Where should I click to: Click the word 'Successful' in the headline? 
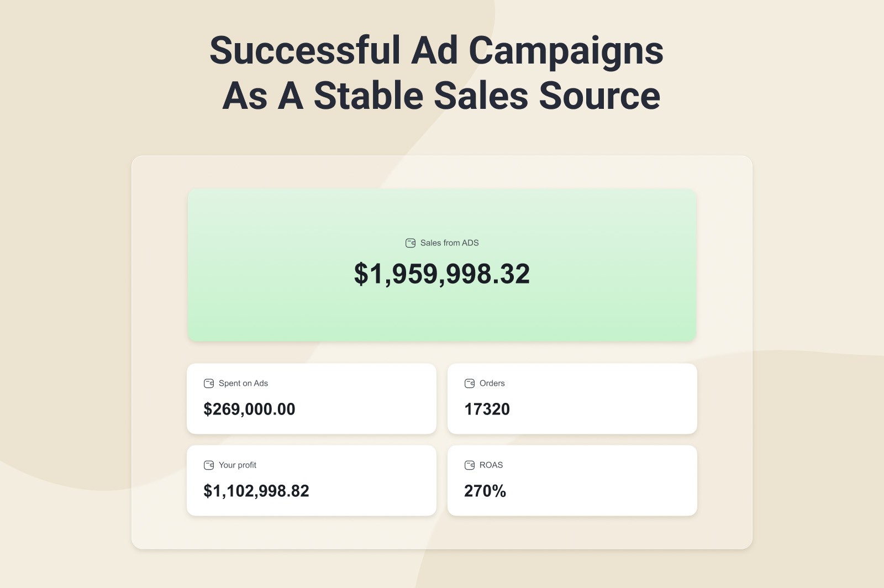click(x=305, y=51)
